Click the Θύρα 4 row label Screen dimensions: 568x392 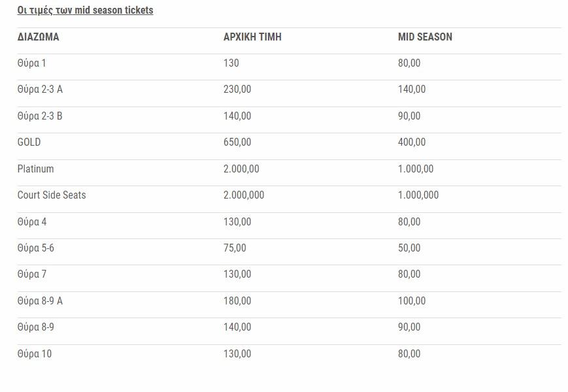pyautogui.click(x=32, y=222)
